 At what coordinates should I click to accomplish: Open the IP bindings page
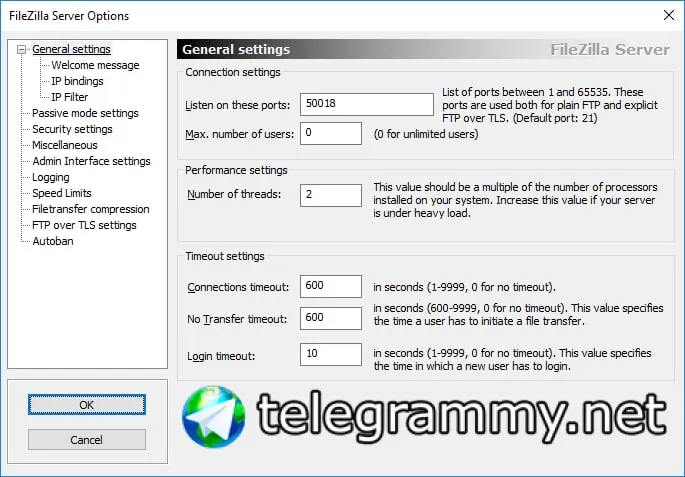pos(77,81)
